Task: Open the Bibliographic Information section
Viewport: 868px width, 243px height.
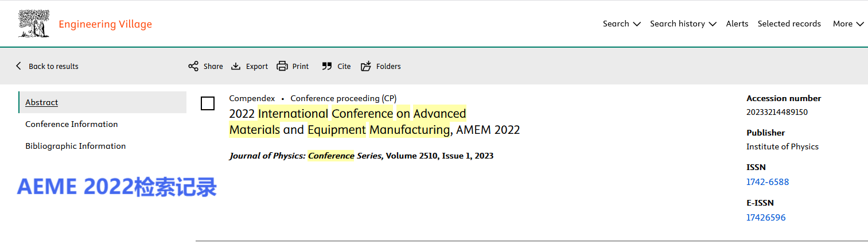Action: coord(76,146)
